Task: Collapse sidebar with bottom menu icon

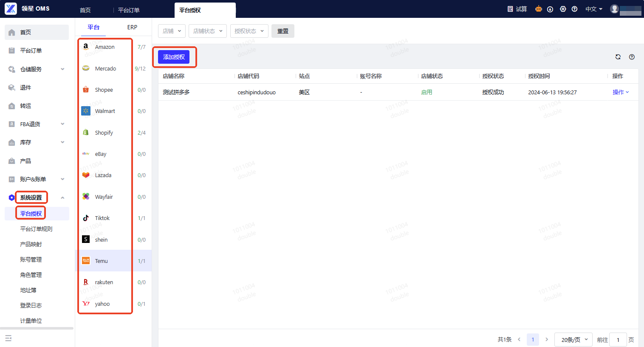Action: click(x=8, y=338)
